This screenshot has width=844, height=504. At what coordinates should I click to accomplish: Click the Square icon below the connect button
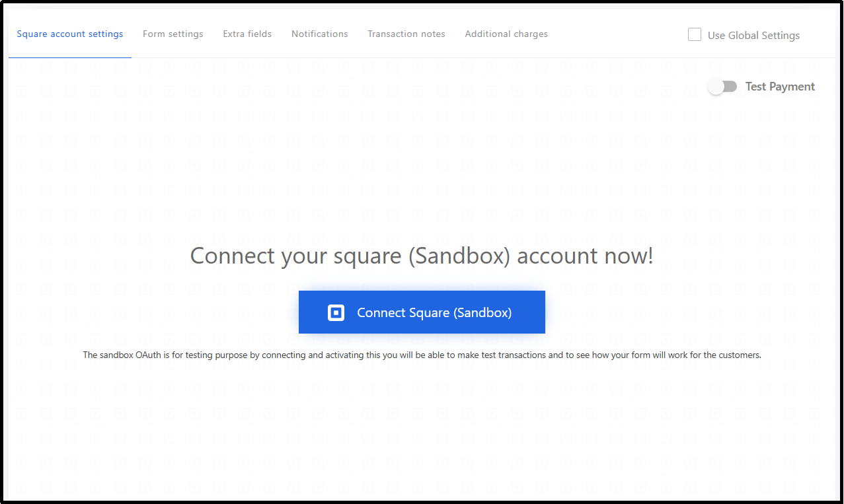click(417, 388)
